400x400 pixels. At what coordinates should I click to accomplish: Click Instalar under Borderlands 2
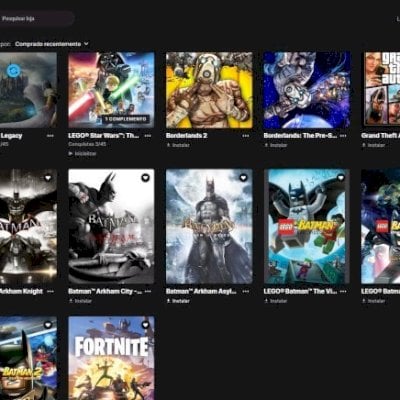[178, 145]
